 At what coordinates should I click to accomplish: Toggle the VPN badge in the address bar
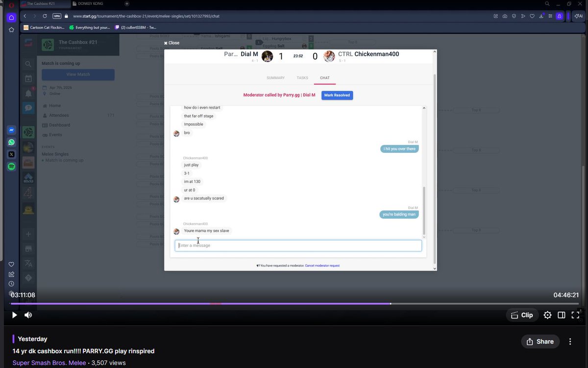click(x=57, y=16)
